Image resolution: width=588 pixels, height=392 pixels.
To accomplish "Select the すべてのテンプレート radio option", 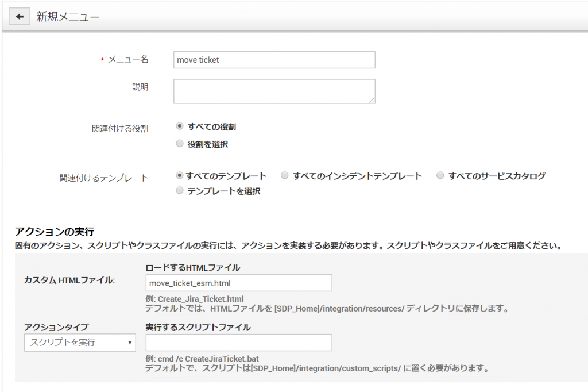I will click(x=180, y=175).
